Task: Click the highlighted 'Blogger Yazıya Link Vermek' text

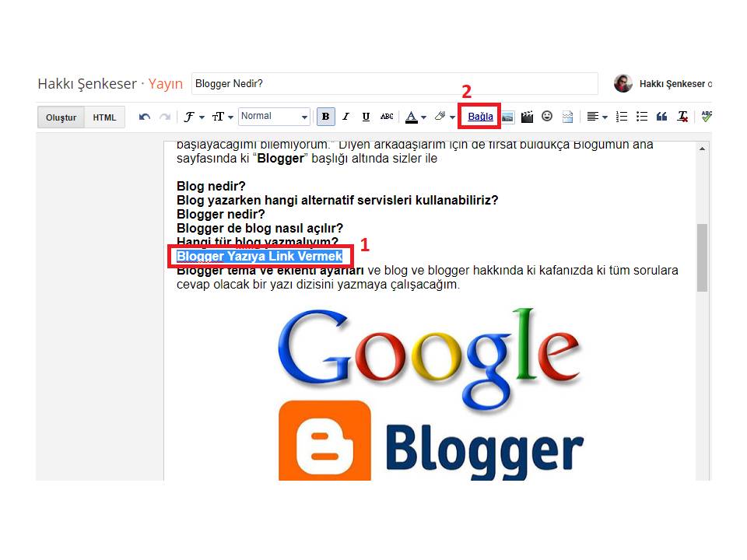Action: [x=260, y=256]
